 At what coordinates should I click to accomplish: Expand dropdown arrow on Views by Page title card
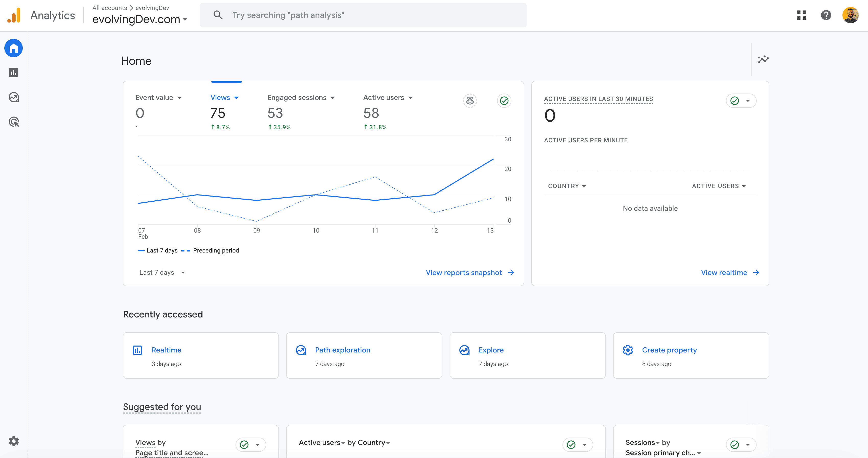click(257, 445)
